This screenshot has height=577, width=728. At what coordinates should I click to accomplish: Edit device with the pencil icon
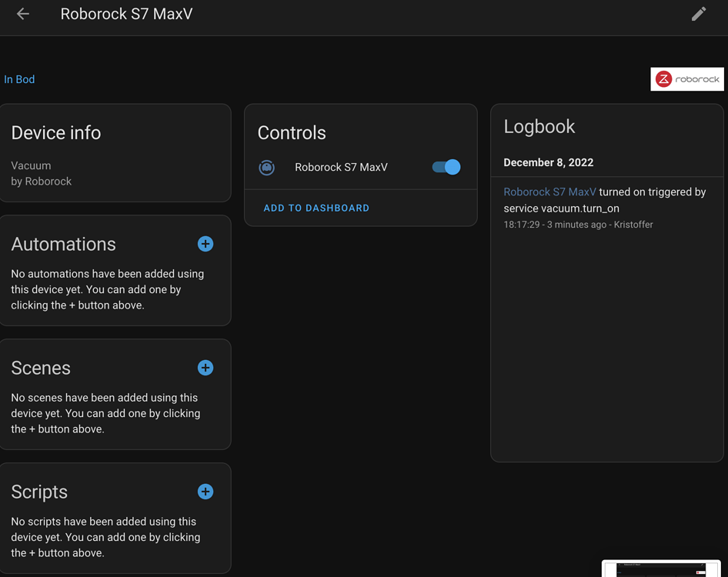click(x=699, y=14)
